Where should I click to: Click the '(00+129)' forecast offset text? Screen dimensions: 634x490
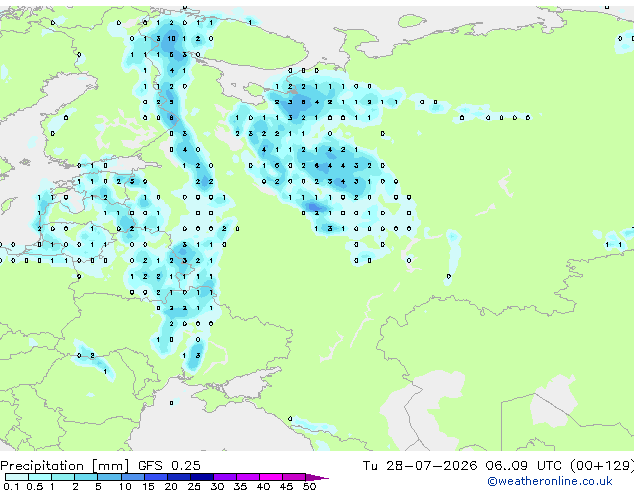(x=602, y=466)
